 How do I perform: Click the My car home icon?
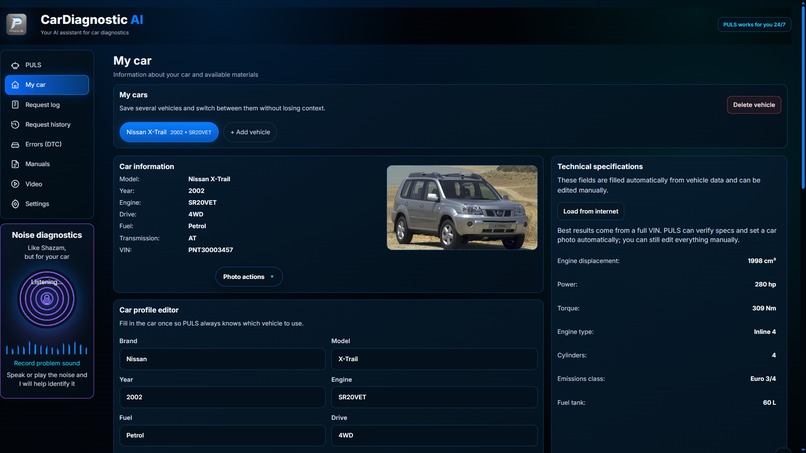pos(15,85)
